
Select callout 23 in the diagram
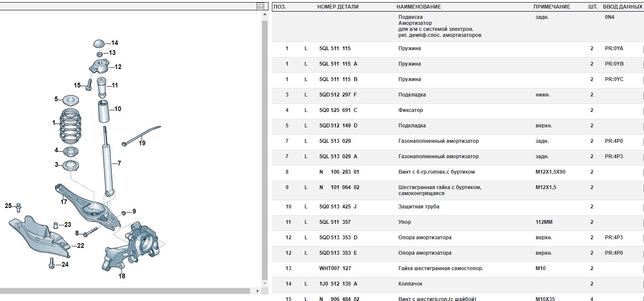tap(68, 225)
